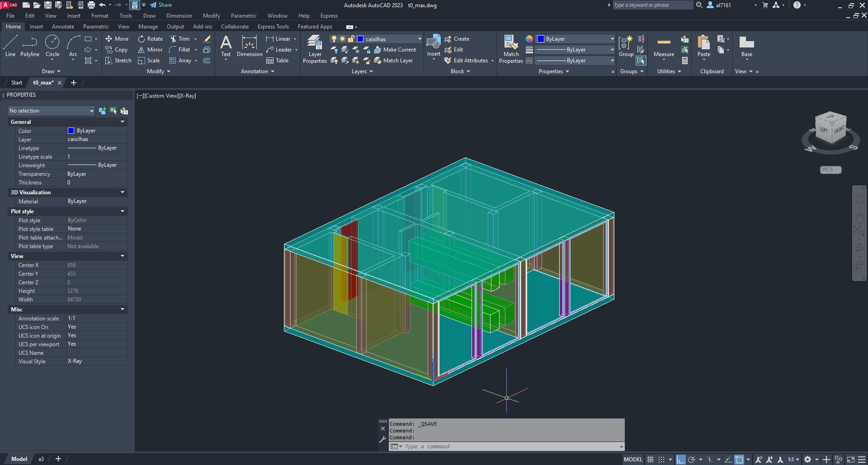Open the Dimension menu
Screen dimensions: 868x465
tap(179, 16)
